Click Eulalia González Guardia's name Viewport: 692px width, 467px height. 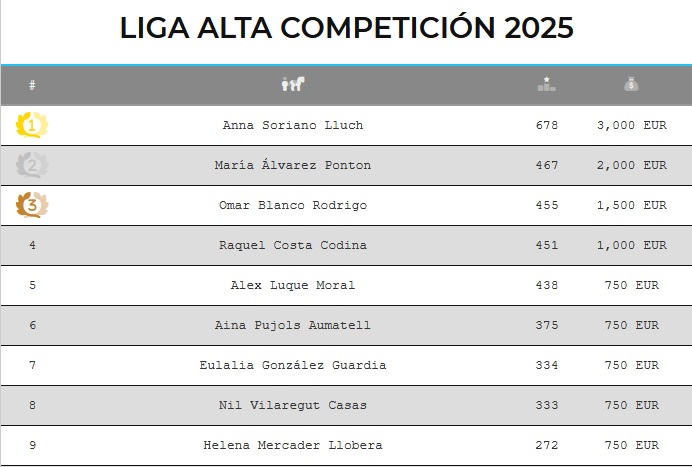pos(292,365)
